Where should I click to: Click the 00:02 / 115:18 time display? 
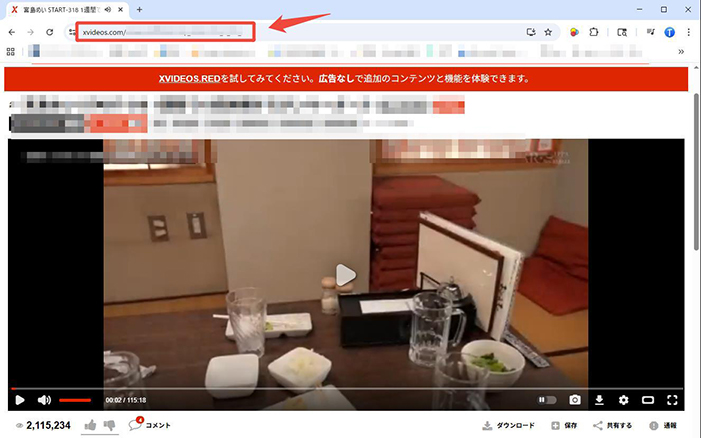(x=126, y=400)
